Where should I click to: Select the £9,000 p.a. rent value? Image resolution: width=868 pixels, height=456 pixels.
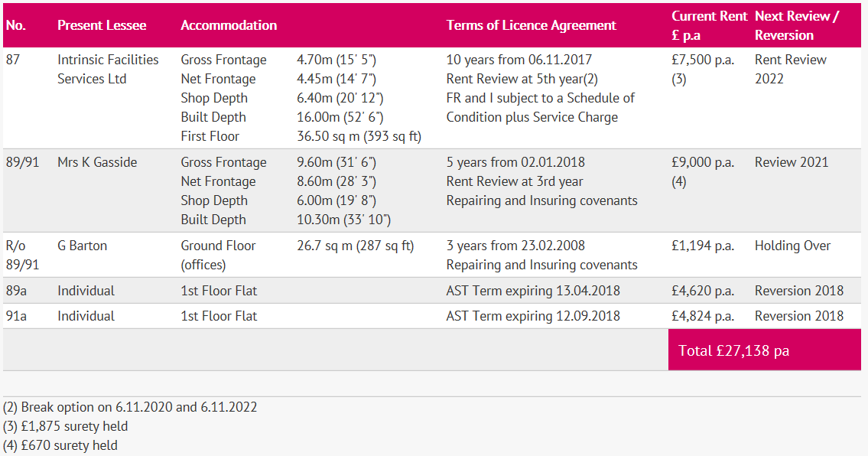[x=703, y=162]
